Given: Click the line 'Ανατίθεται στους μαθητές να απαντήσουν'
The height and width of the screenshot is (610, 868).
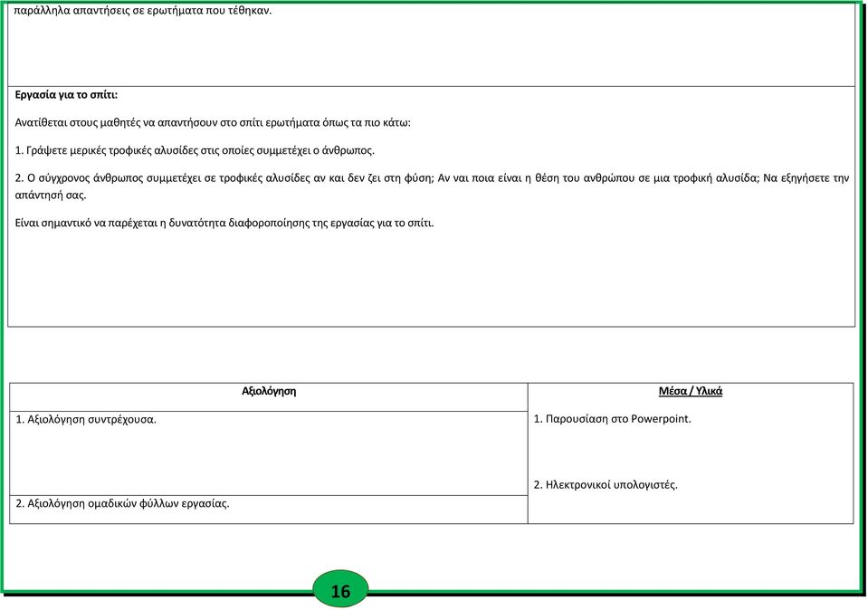Looking at the screenshot, I should [213, 123].
